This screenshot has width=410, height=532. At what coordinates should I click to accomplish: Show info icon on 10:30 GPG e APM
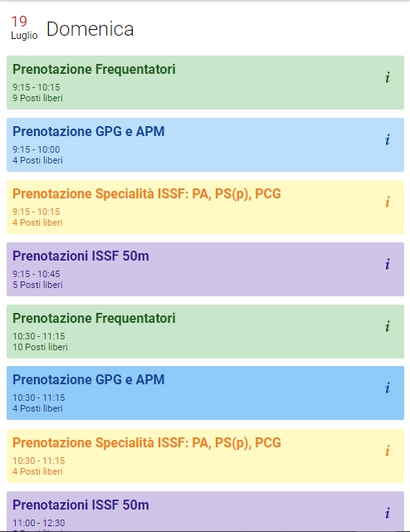tap(388, 388)
